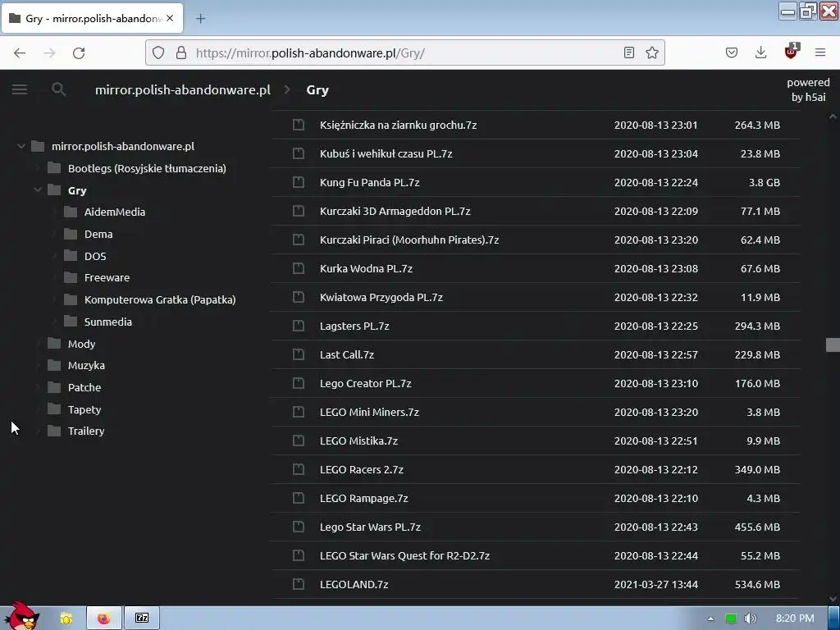
Task: Click the Gry breadcrumb
Action: [317, 90]
